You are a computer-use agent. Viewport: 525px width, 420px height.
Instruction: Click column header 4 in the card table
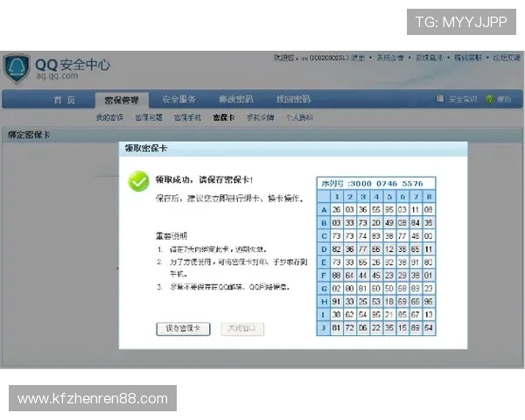click(x=376, y=197)
